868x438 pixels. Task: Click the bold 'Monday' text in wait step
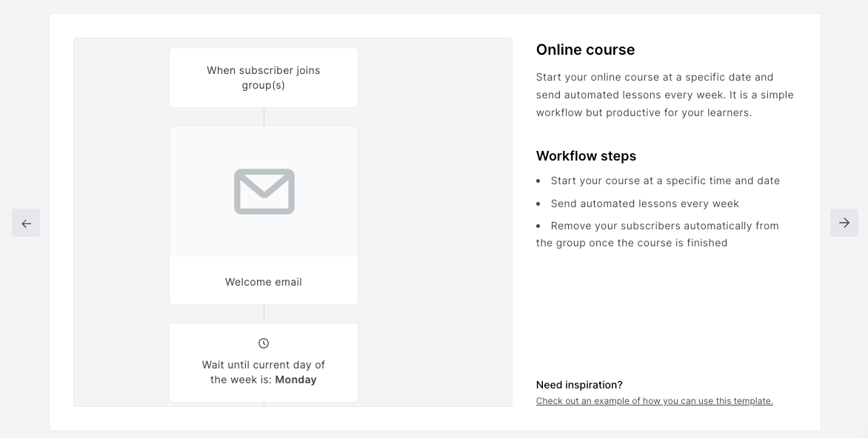point(296,380)
